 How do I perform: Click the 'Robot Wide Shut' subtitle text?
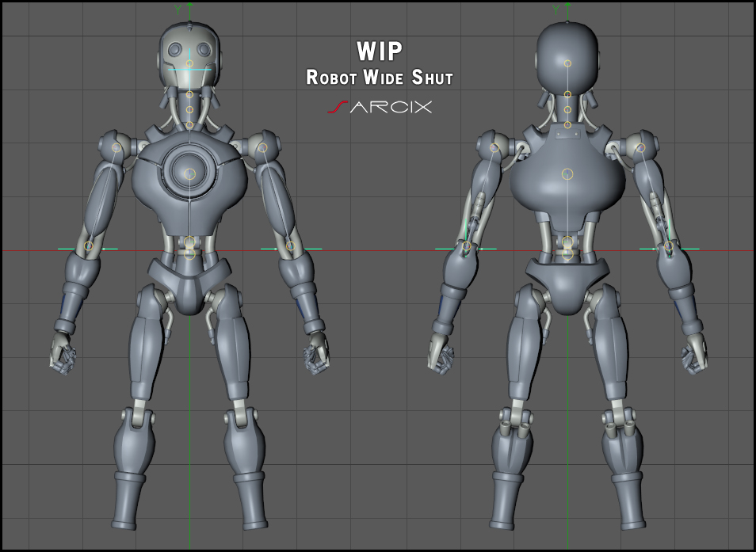tap(380, 78)
